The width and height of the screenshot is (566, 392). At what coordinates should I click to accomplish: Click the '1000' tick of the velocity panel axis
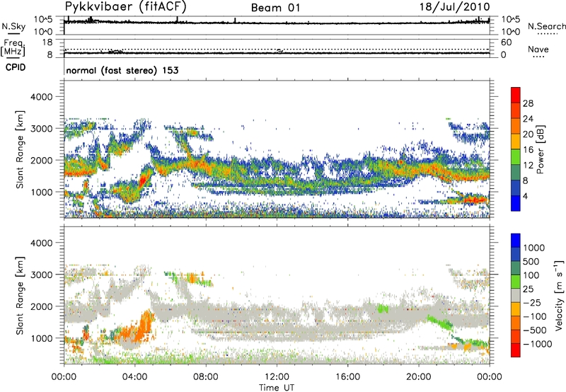41,338
